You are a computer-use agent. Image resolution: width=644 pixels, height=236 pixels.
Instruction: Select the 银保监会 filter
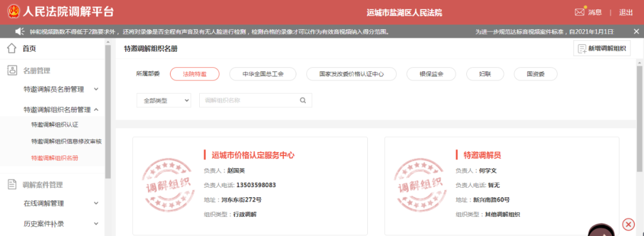click(x=432, y=74)
